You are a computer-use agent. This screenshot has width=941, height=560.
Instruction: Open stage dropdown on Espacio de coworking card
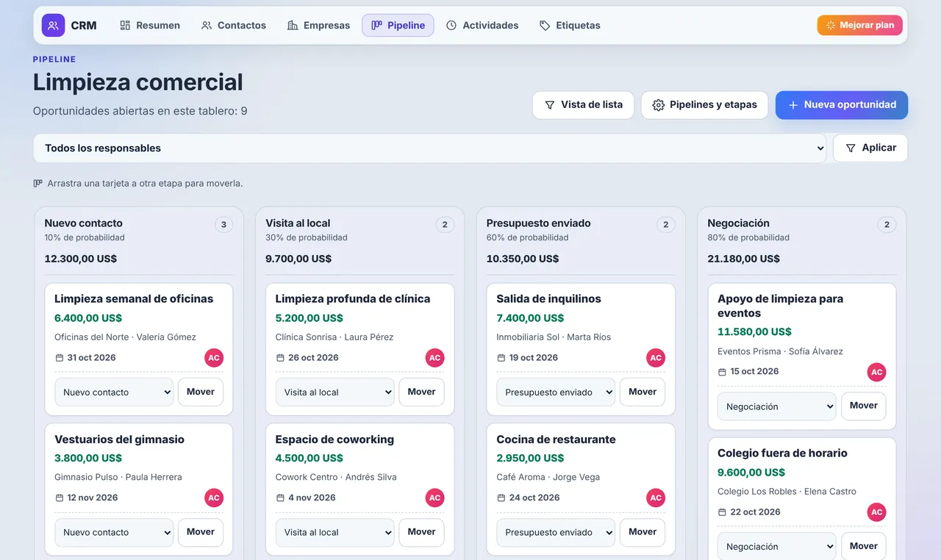pyautogui.click(x=335, y=532)
